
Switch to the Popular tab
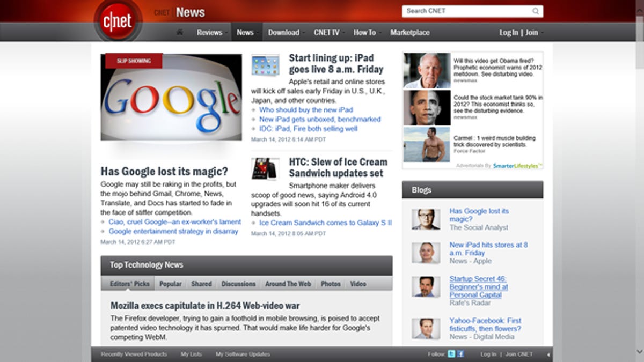click(x=171, y=284)
